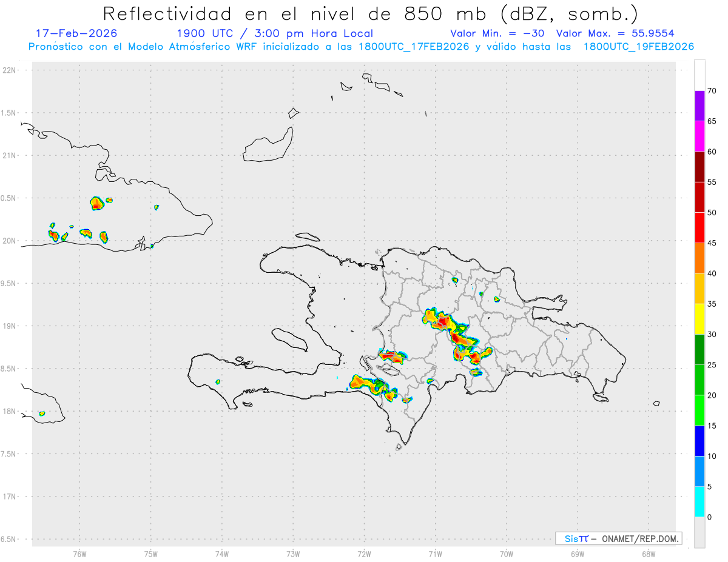Screen dimensions: 728x562
Task: Select the '15' value on the color scale
Action: 712,426
